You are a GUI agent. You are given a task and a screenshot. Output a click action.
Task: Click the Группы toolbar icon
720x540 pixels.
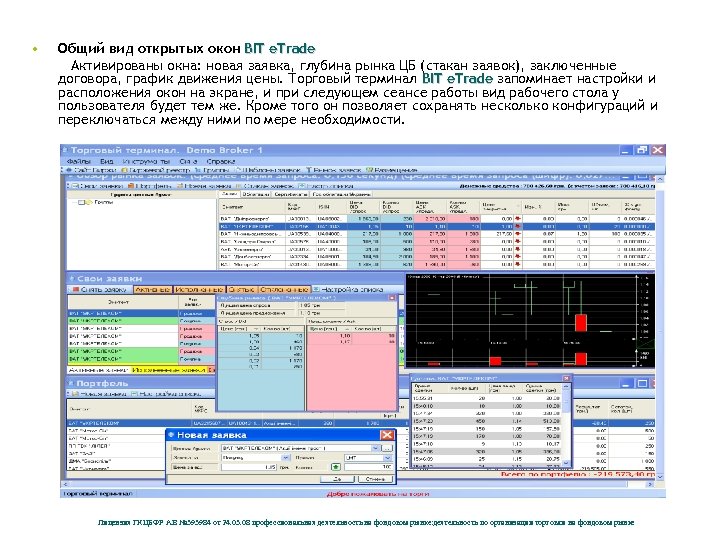pyautogui.click(x=210, y=170)
